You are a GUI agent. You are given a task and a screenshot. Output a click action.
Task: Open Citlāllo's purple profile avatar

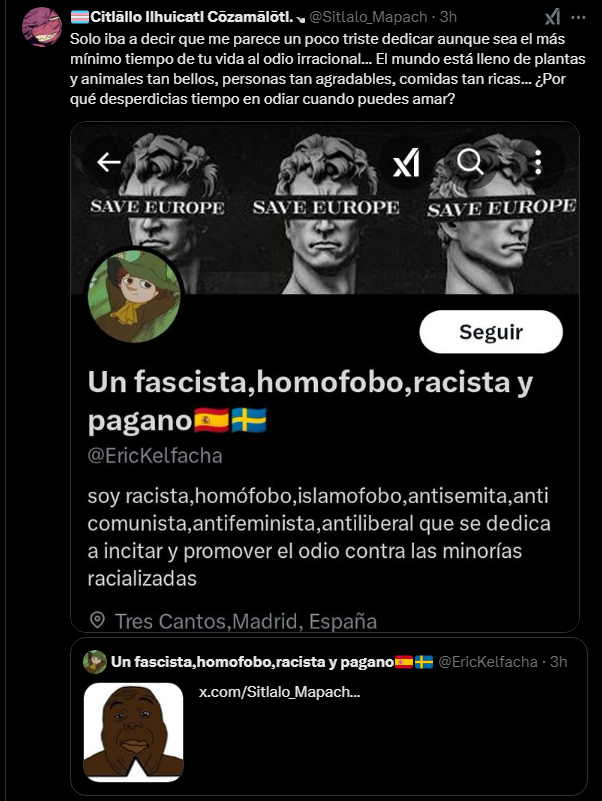(42, 27)
